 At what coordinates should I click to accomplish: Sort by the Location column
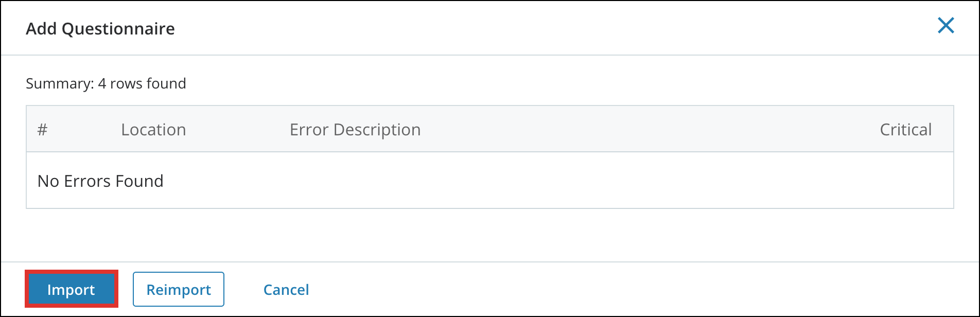[153, 129]
